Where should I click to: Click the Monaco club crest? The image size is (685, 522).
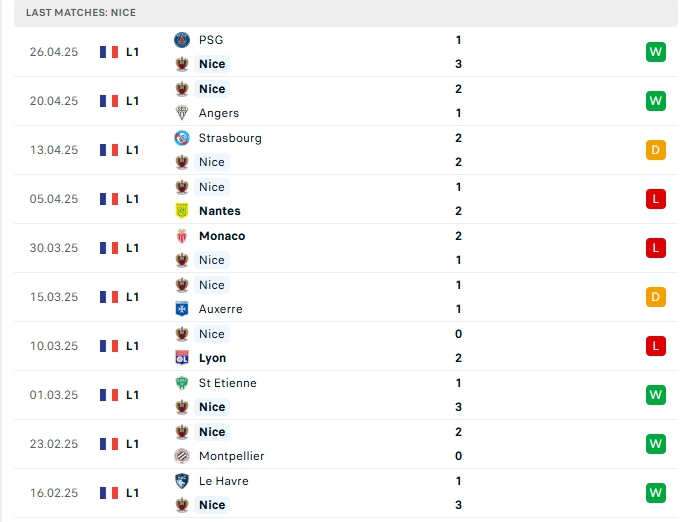click(x=182, y=236)
